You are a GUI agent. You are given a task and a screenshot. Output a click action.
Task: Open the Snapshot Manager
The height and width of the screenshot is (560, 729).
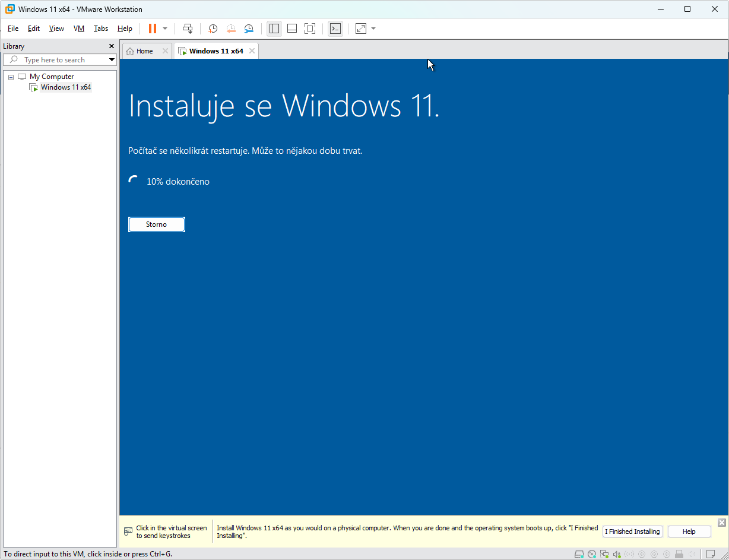click(249, 28)
